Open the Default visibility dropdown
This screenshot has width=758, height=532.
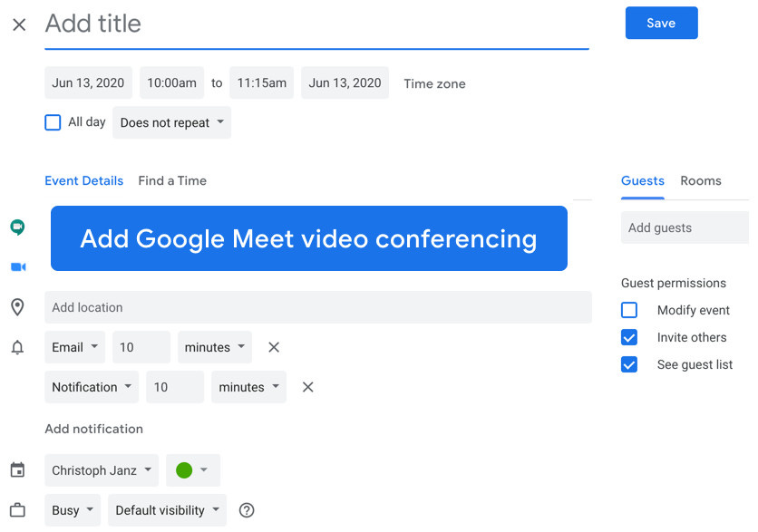[x=167, y=510]
